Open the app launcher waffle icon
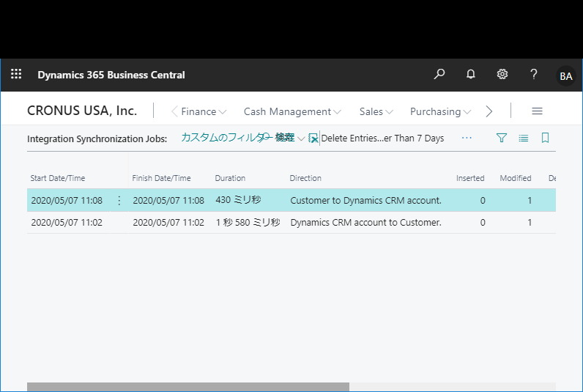Image resolution: width=583 pixels, height=392 pixels. point(16,74)
